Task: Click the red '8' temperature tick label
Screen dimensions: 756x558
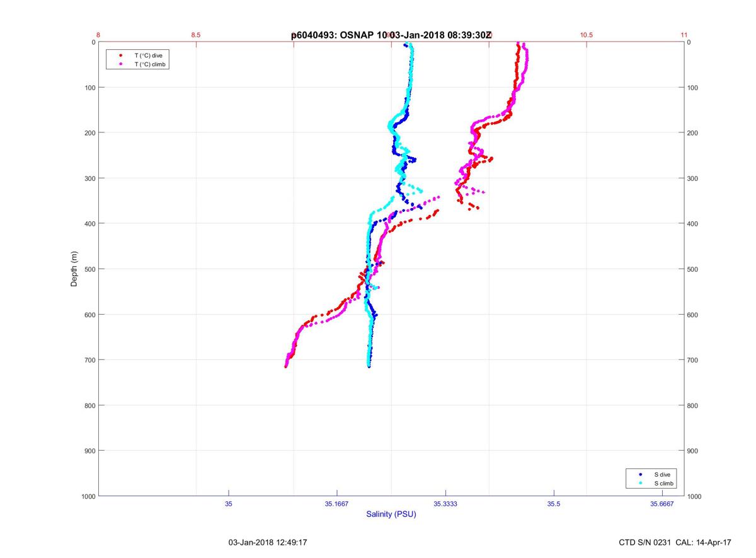Action: point(99,35)
